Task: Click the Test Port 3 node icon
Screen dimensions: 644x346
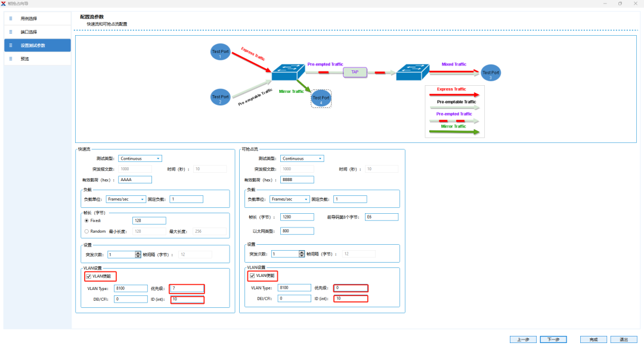Action: 490,73
